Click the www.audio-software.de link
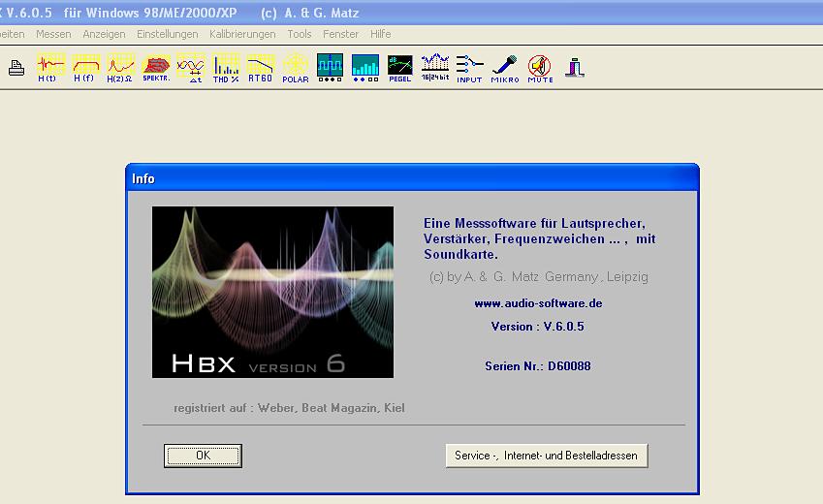 click(538, 303)
